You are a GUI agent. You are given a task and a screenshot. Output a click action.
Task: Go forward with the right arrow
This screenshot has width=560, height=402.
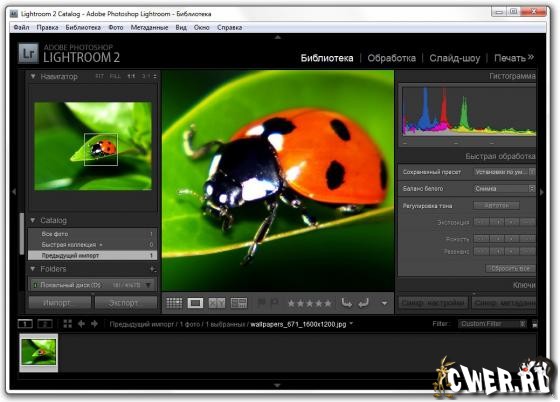point(95,324)
